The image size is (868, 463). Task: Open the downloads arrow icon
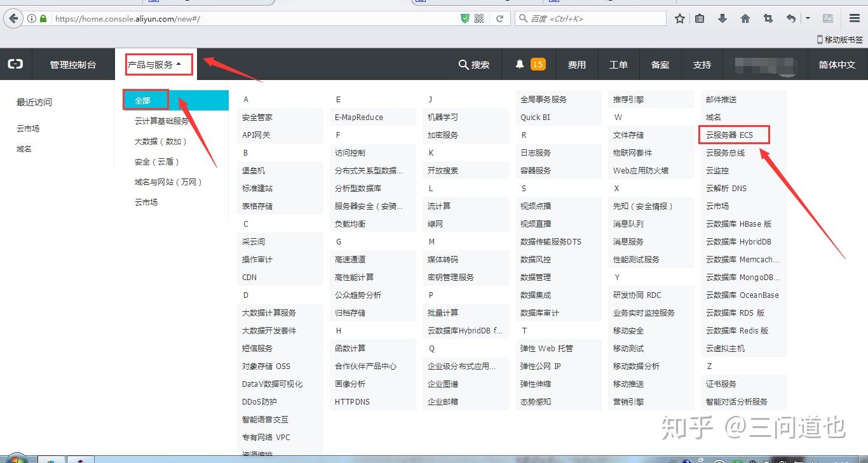click(722, 18)
